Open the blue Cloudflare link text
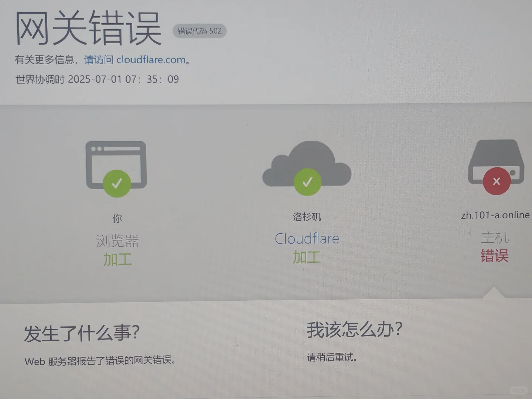 pos(307,239)
